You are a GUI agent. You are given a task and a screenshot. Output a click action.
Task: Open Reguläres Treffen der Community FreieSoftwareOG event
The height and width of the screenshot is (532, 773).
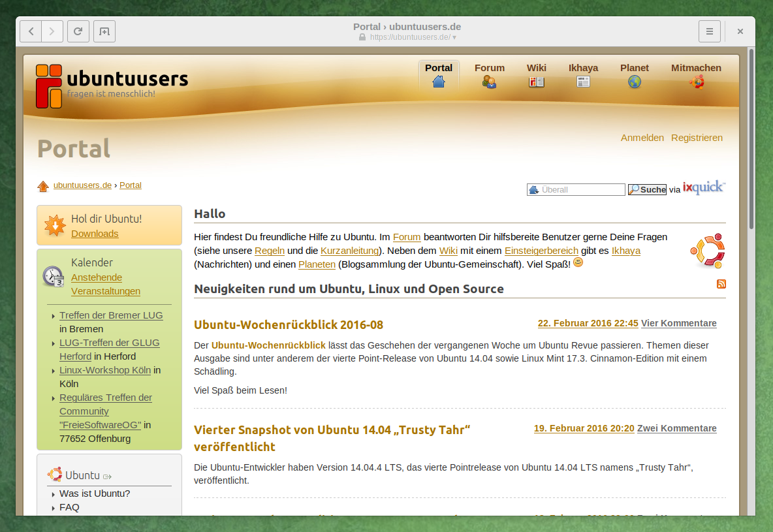click(x=106, y=411)
